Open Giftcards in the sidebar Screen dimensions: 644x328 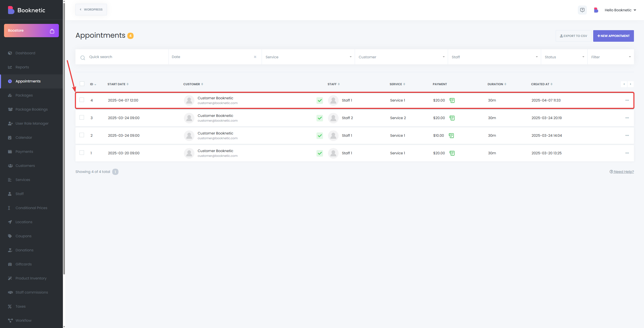coord(31,264)
